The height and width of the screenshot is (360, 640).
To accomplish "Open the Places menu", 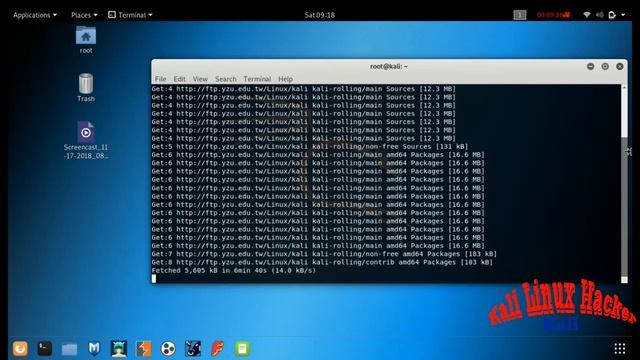I will 84,15.
